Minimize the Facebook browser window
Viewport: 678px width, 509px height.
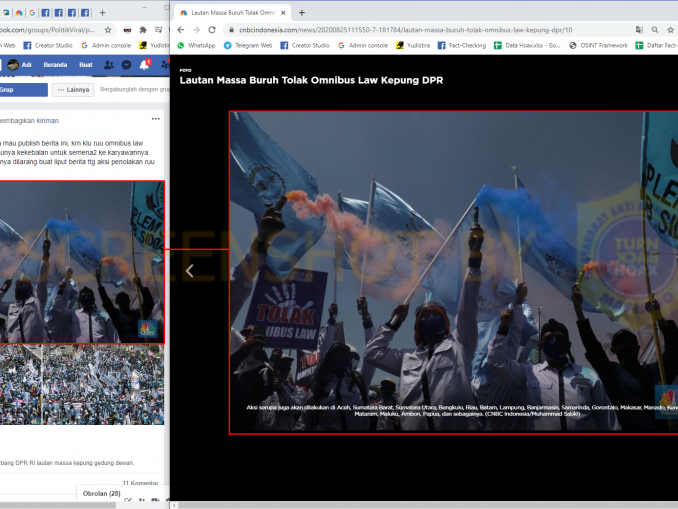click(x=145, y=7)
